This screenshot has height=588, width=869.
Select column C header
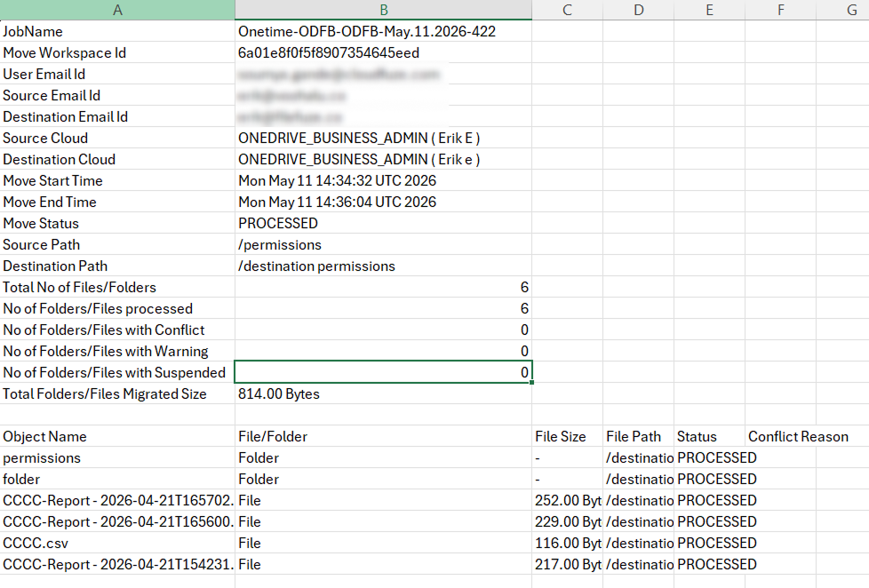pyautogui.click(x=567, y=10)
